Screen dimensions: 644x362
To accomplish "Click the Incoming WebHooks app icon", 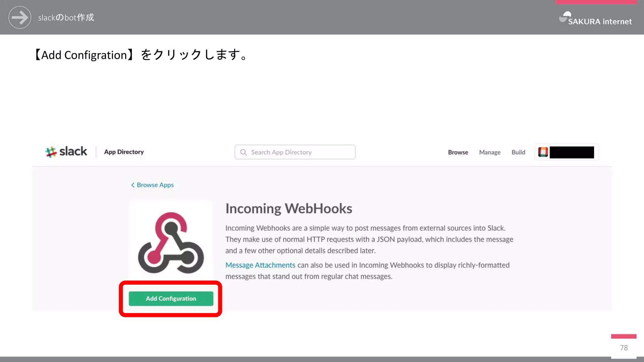I will pyautogui.click(x=171, y=243).
